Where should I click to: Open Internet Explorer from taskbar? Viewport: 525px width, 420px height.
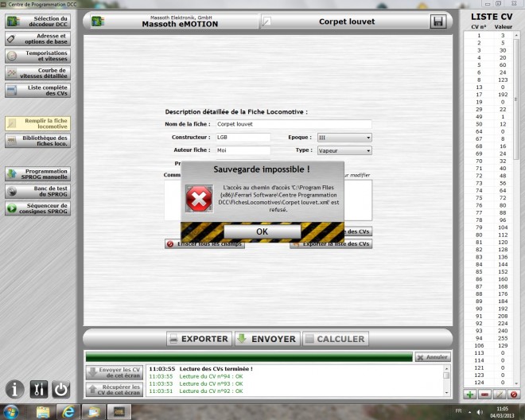[68, 412]
